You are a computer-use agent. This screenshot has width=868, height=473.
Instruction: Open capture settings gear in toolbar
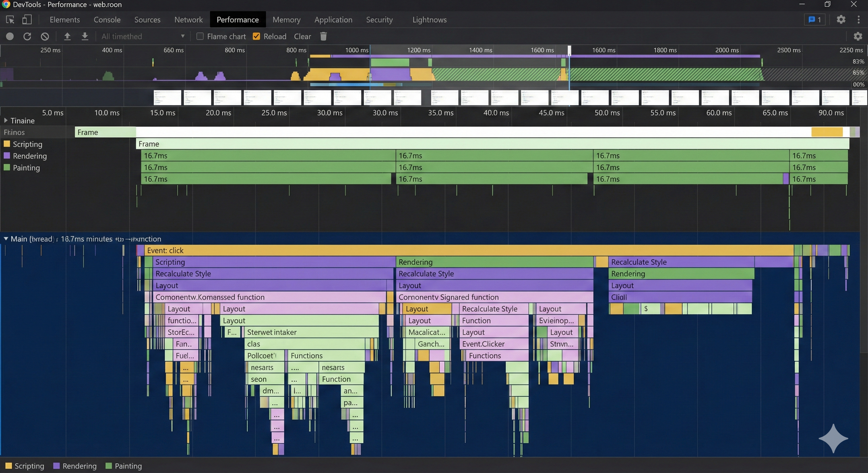coord(857,37)
